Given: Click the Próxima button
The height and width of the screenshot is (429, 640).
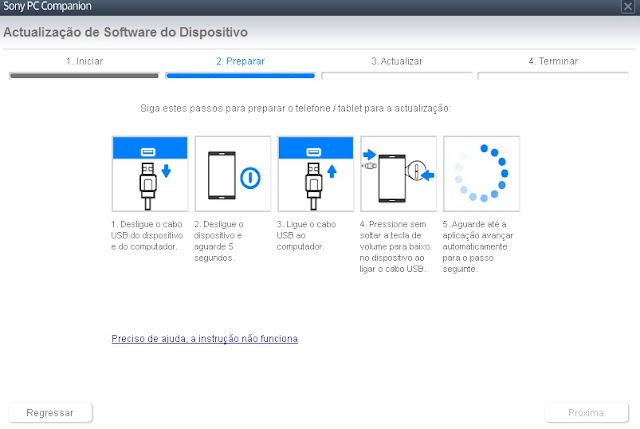Looking at the screenshot, I should (x=586, y=413).
